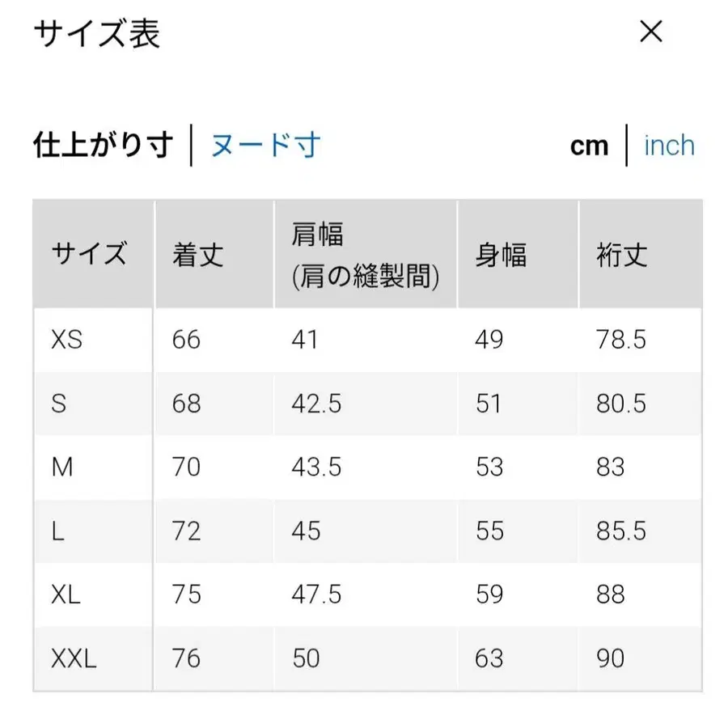
Task: Switch measurement units to inch
Action: (669, 145)
